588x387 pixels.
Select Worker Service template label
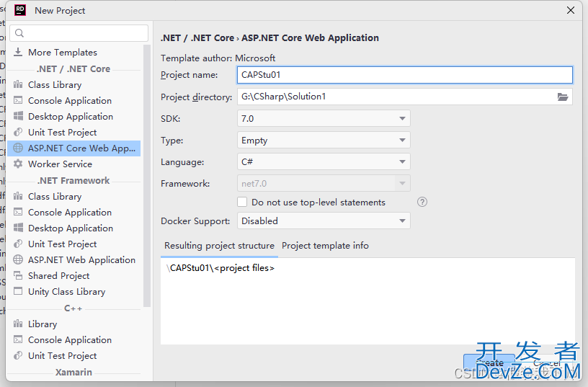click(60, 164)
